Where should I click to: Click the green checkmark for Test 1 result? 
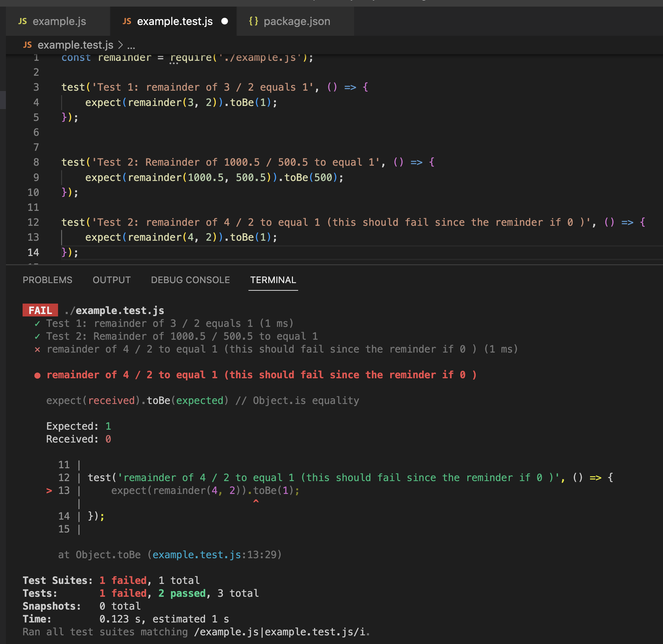click(37, 324)
